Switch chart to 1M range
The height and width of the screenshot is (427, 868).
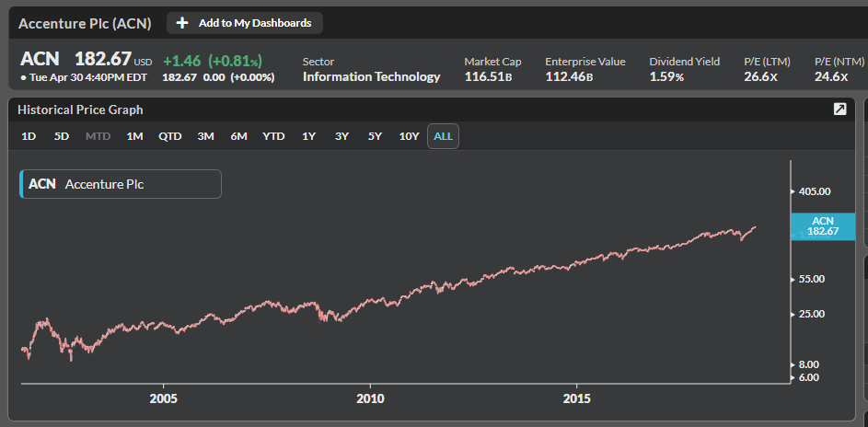[134, 136]
